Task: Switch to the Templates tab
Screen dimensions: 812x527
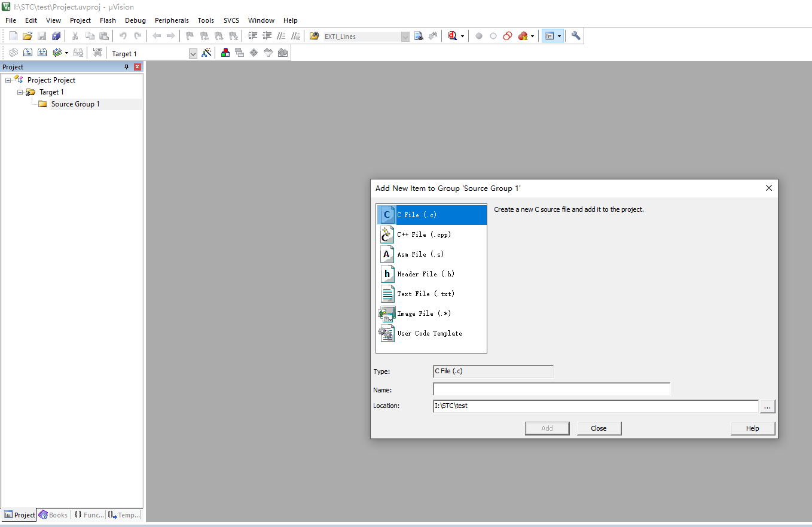Action: (124, 514)
